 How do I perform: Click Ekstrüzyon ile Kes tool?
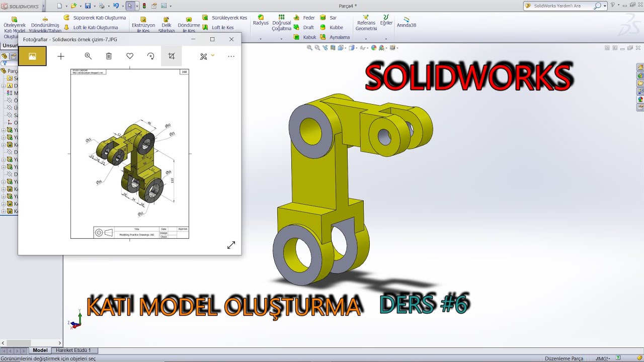click(143, 25)
